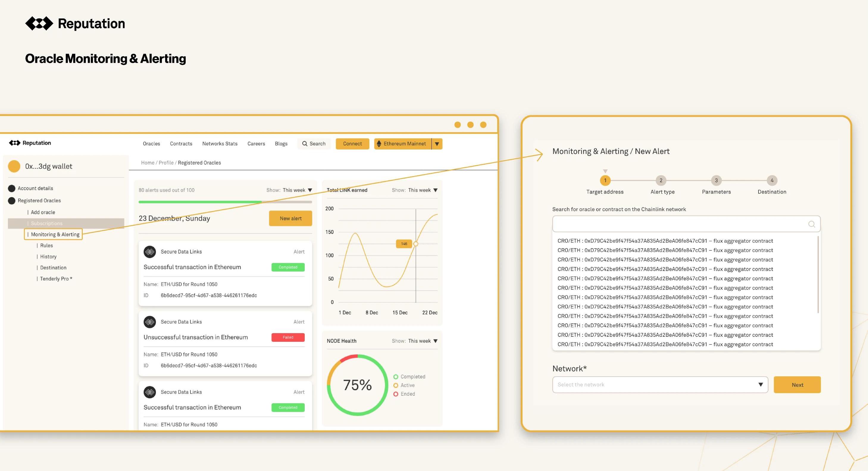The image size is (868, 471).
Task: Click the black bullet beside Account details
Action: tap(12, 188)
